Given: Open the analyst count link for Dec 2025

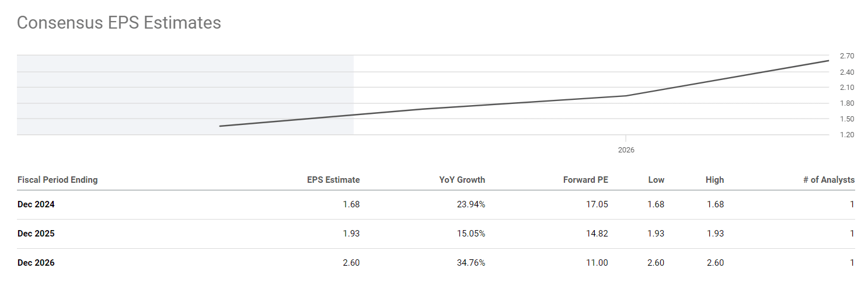Looking at the screenshot, I should pos(852,234).
